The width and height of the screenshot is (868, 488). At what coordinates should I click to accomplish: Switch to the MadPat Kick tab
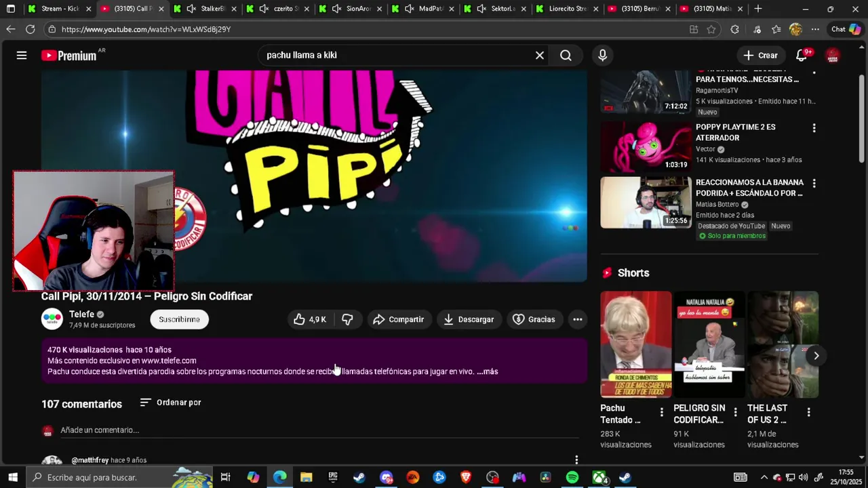point(422,9)
